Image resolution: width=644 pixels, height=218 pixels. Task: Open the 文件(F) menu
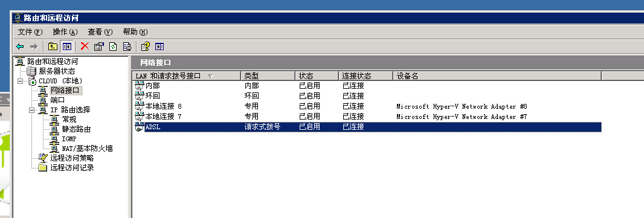click(30, 32)
